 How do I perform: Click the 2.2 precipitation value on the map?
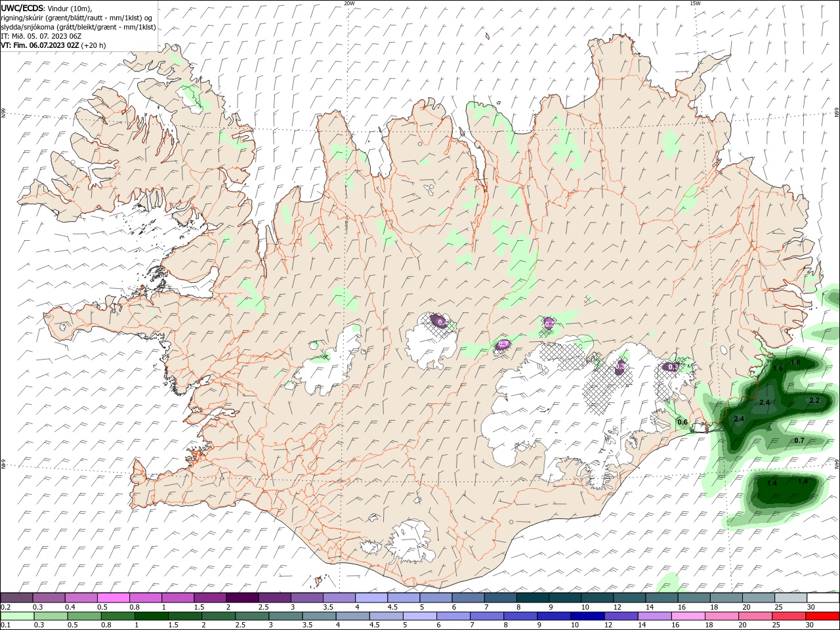(x=814, y=400)
